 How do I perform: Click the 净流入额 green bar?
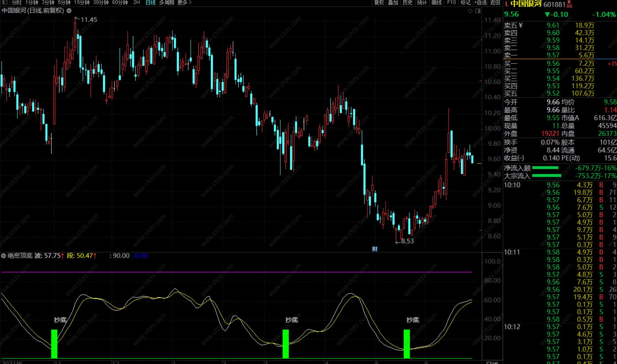point(545,168)
